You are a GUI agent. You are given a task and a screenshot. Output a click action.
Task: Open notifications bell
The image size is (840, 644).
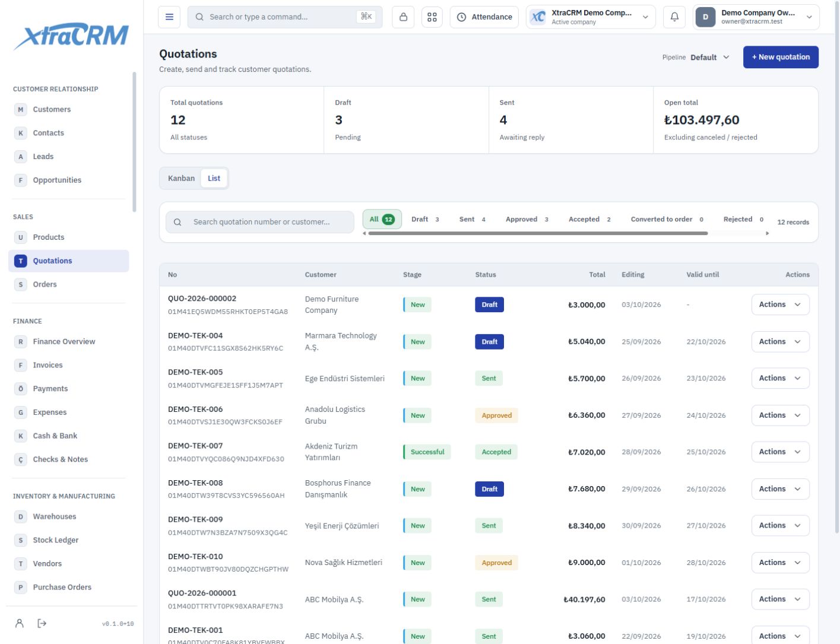click(x=674, y=17)
